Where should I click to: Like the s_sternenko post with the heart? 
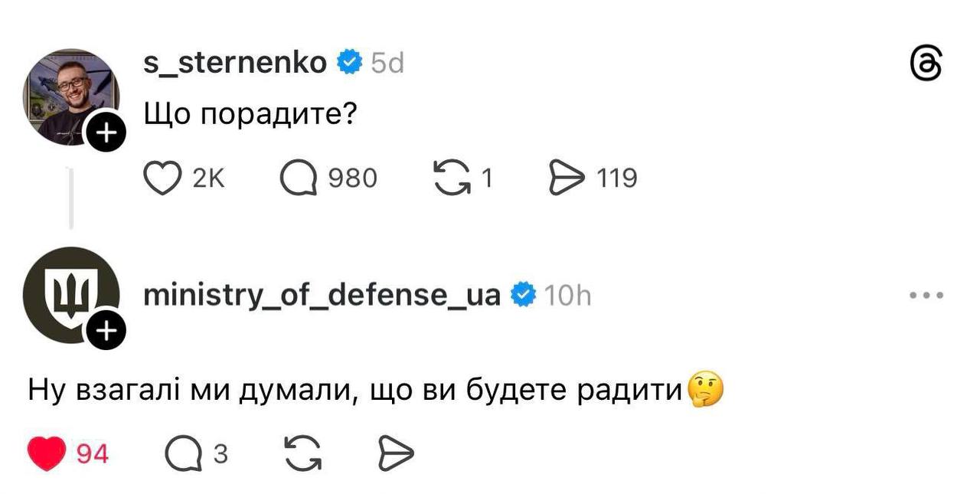(x=162, y=178)
